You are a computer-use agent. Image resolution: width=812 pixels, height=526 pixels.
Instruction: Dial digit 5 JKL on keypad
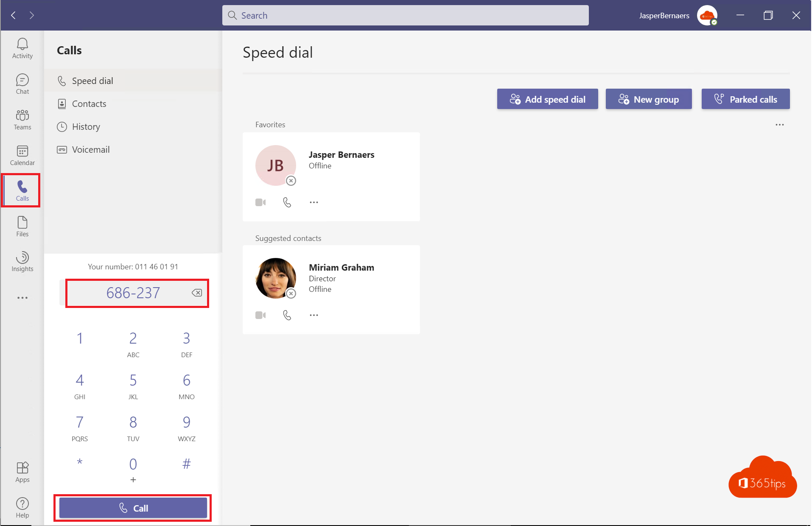(x=133, y=386)
